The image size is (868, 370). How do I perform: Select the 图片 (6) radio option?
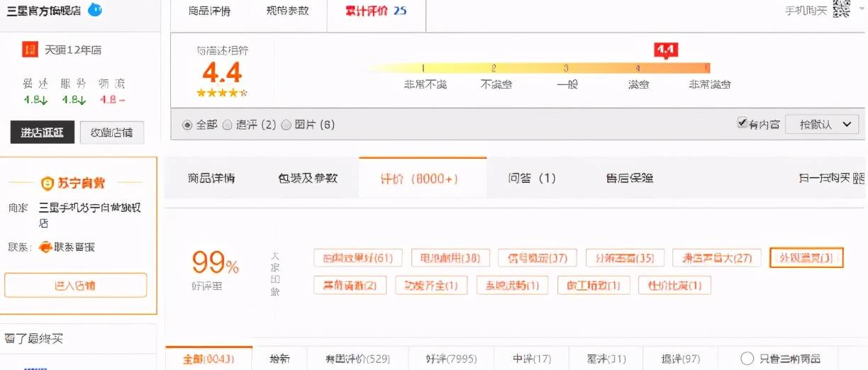[286, 125]
